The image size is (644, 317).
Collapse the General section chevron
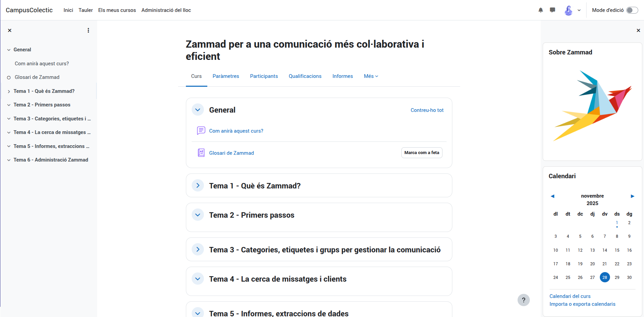(198, 110)
